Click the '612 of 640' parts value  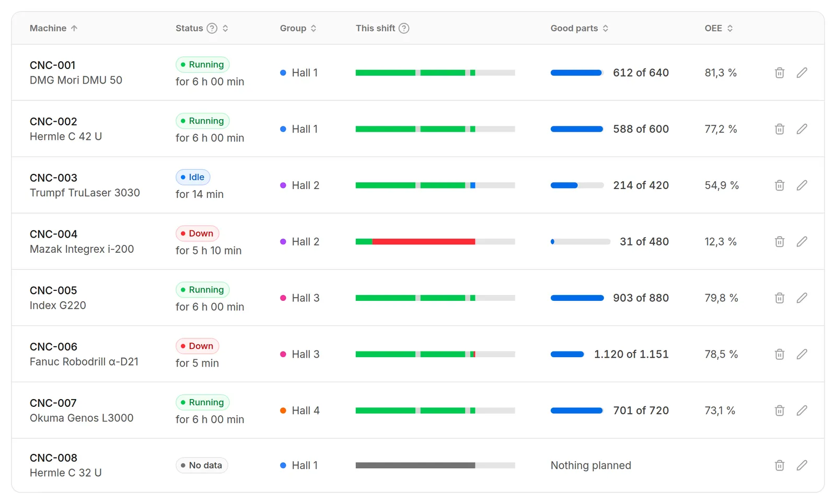[641, 73]
